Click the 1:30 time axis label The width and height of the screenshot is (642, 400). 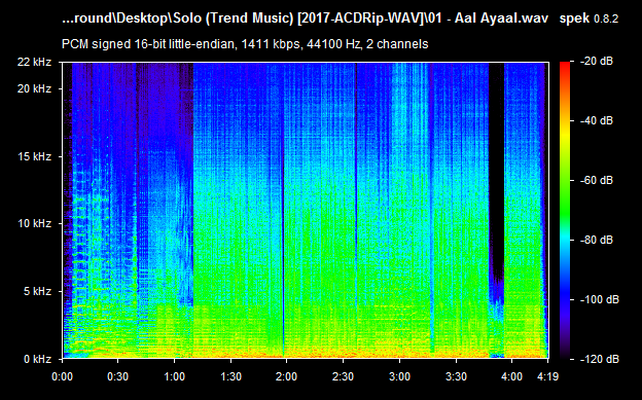[x=231, y=377]
